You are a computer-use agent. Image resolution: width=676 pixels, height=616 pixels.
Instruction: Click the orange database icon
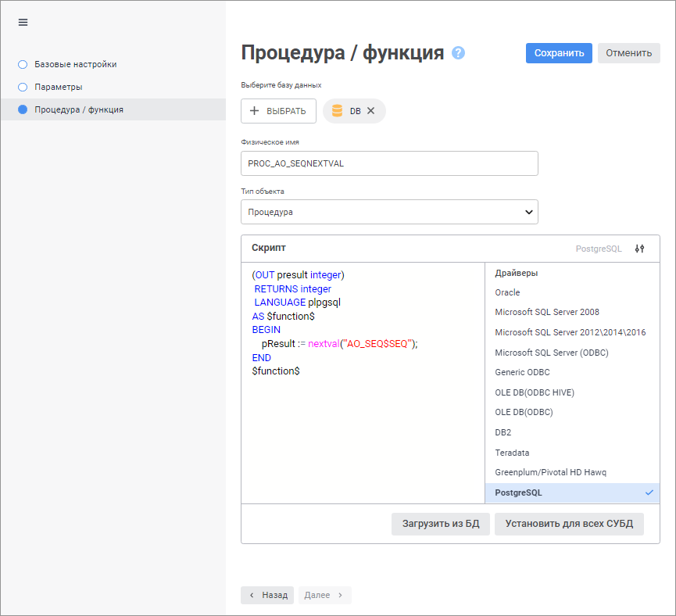tap(338, 111)
